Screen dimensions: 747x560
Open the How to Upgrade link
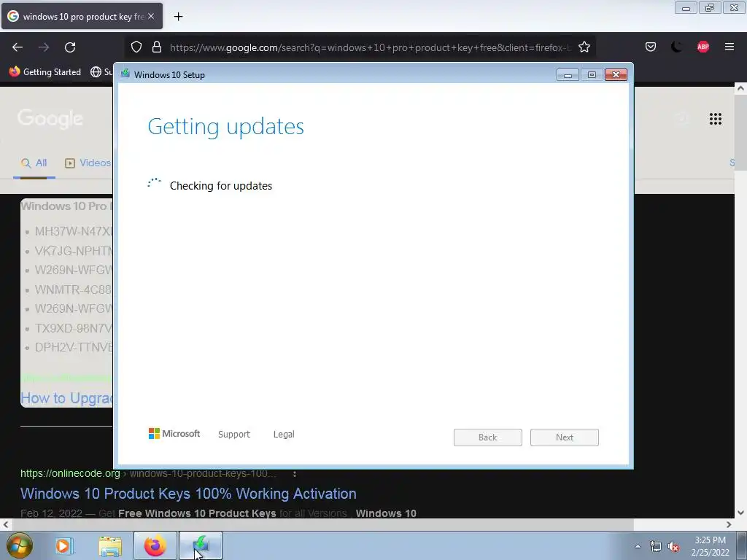click(66, 398)
